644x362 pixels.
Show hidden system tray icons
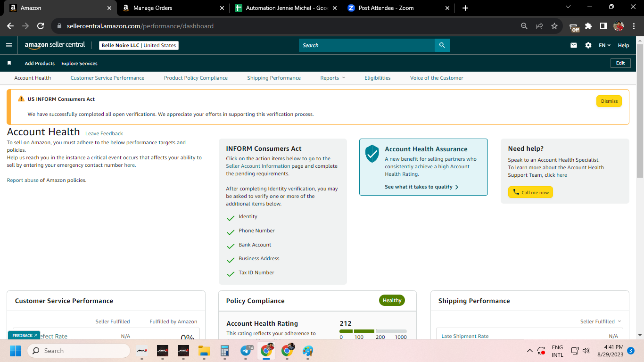529,351
